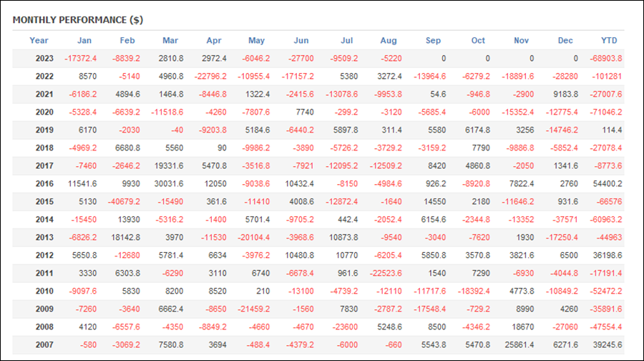Click the Feb column header
644x361 pixels.
coord(127,40)
